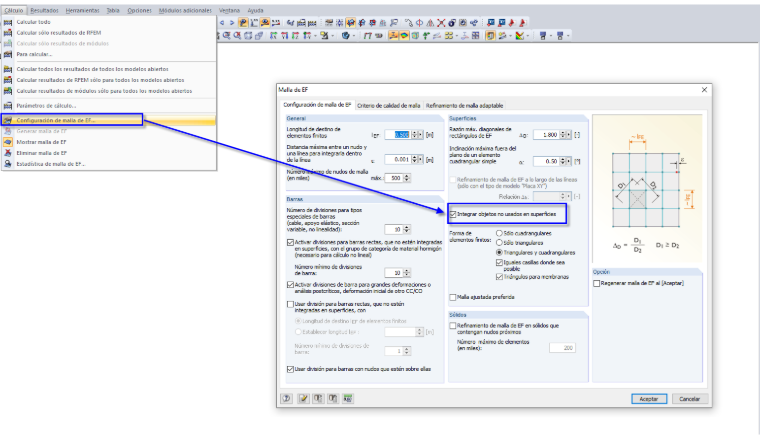This screenshot has width=760, height=439.
Task: Click the Parámetros de cálculo icon
Action: point(8,106)
